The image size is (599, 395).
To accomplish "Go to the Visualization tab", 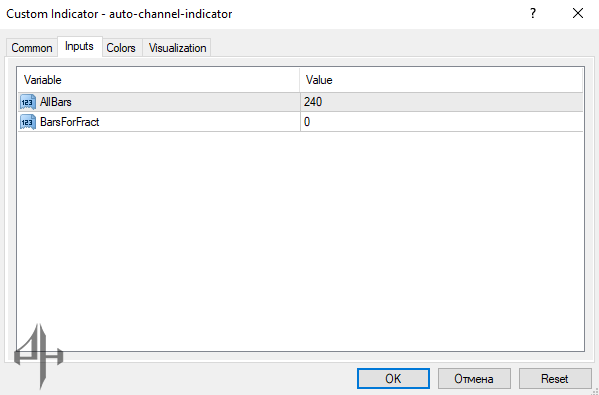I will (x=177, y=48).
